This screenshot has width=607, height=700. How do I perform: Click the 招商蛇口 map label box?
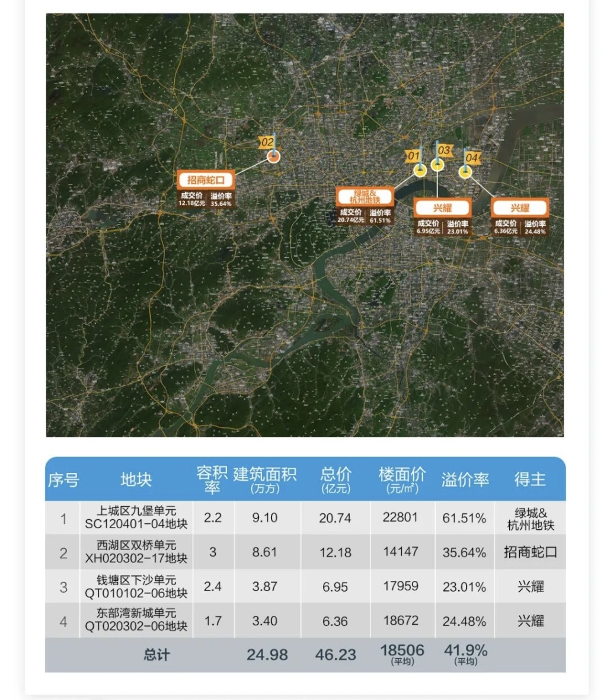pos(206,189)
